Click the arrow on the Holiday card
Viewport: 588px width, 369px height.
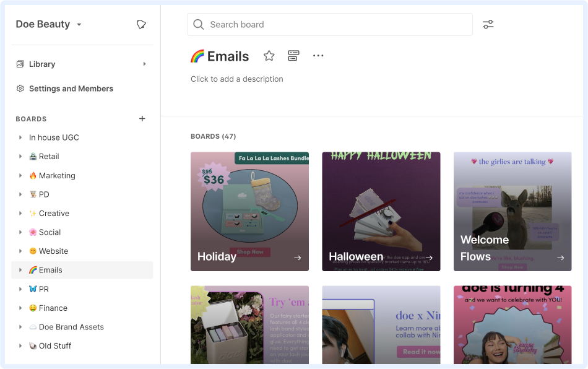(297, 258)
